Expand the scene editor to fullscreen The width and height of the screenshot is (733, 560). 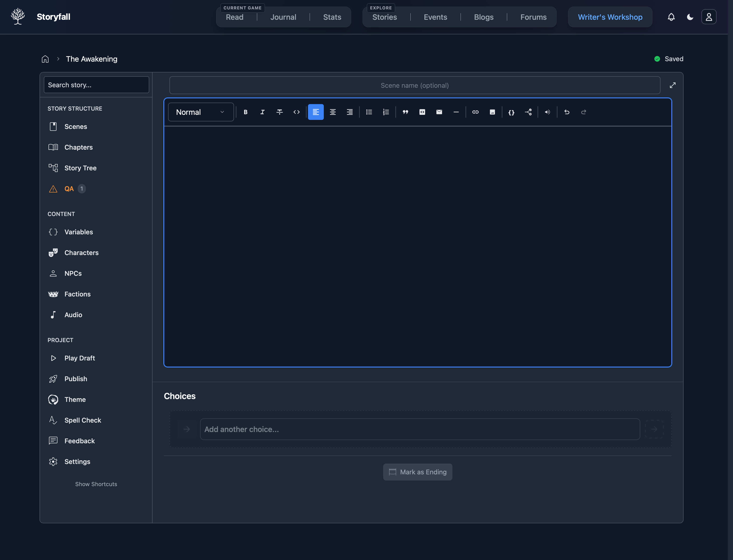(673, 85)
